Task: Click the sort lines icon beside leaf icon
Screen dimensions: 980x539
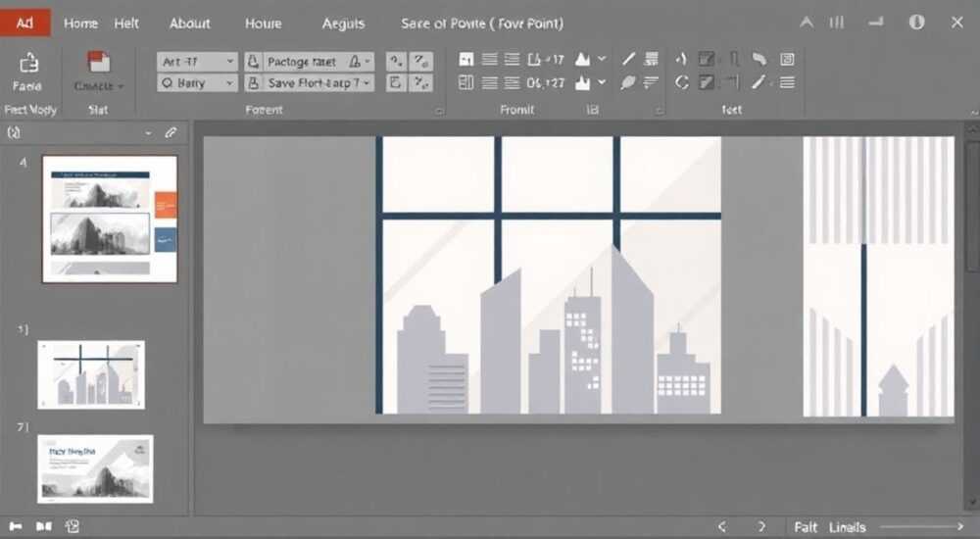Action: 651,82
